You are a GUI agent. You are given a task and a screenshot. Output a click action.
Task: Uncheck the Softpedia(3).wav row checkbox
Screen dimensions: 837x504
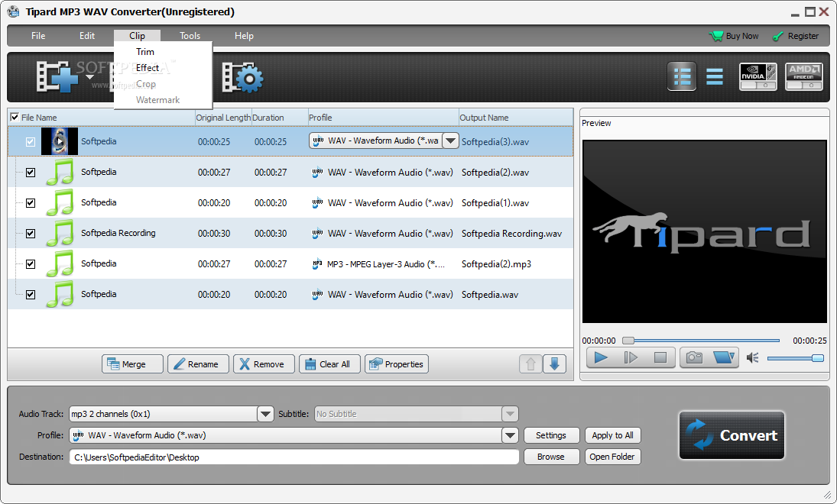point(31,142)
